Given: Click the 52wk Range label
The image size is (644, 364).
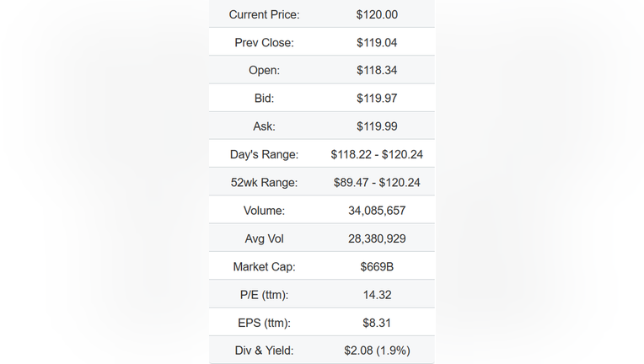Looking at the screenshot, I should tap(264, 183).
